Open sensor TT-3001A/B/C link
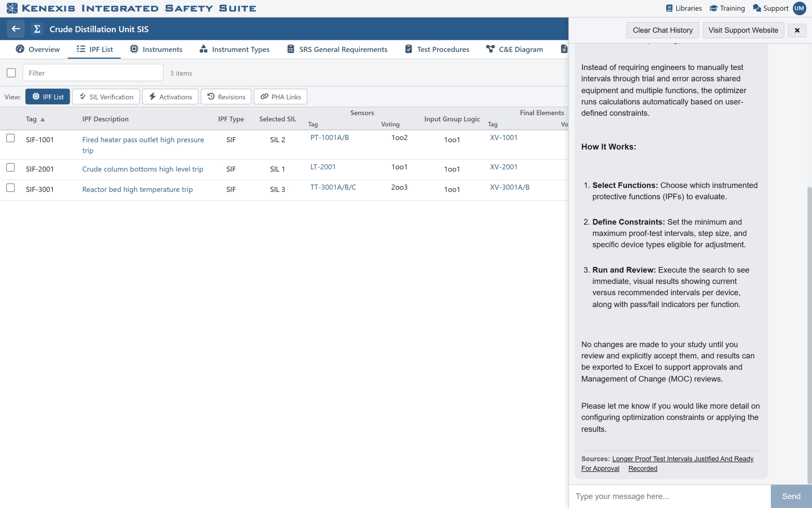Viewport: 812px width, 508px height. click(x=333, y=187)
